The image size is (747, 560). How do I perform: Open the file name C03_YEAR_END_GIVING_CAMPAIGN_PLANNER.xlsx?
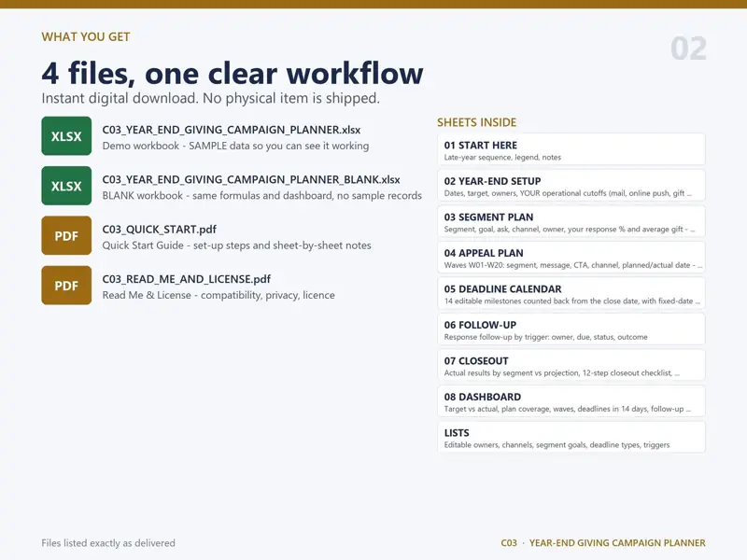coord(231,130)
